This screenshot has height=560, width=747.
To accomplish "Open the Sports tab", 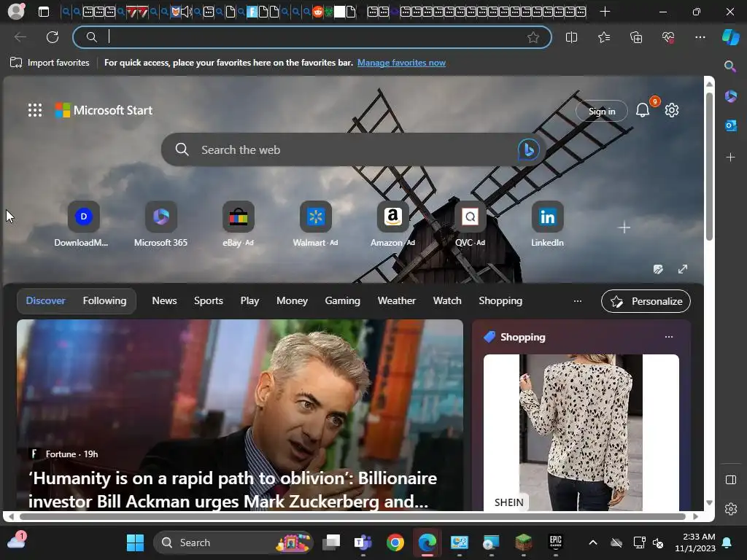I will coord(208,300).
